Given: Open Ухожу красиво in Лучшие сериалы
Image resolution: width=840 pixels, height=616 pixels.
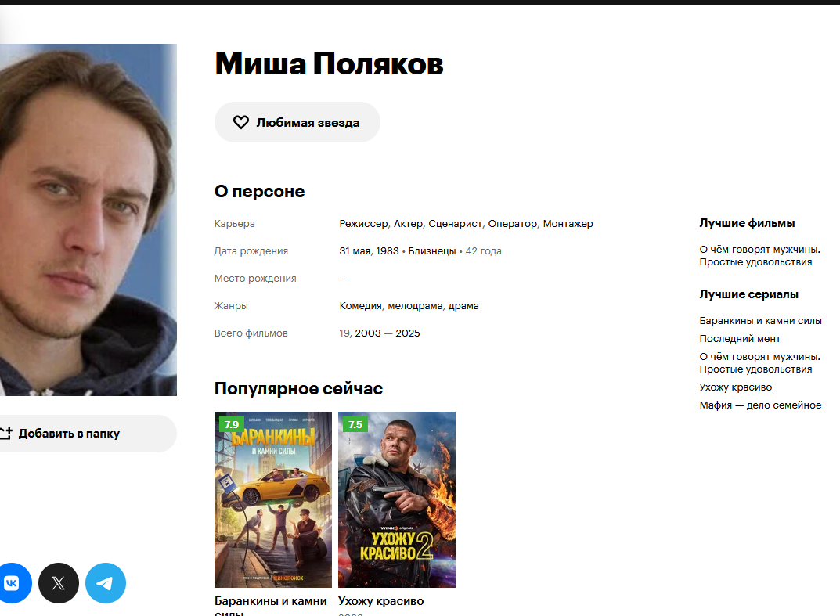Looking at the screenshot, I should 736,387.
